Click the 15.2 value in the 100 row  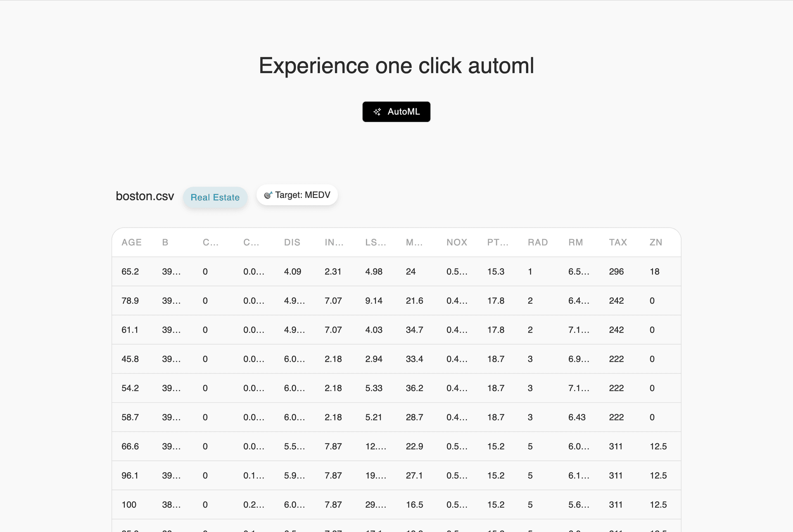pos(496,505)
